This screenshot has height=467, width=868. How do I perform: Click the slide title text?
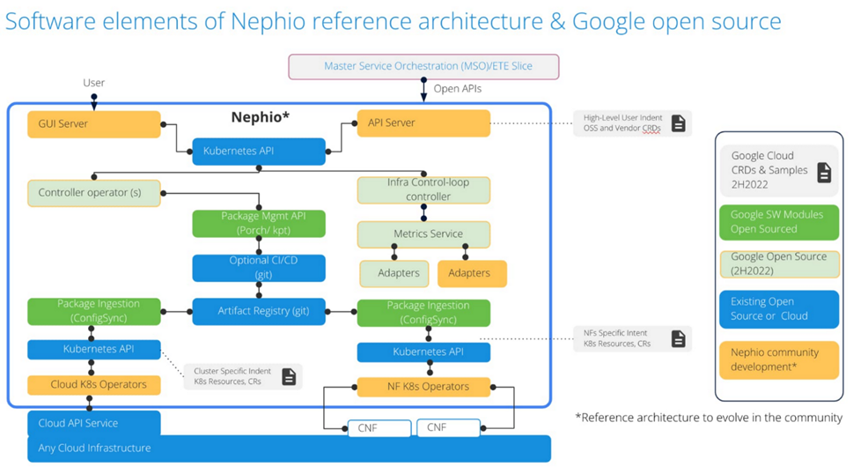pyautogui.click(x=393, y=22)
